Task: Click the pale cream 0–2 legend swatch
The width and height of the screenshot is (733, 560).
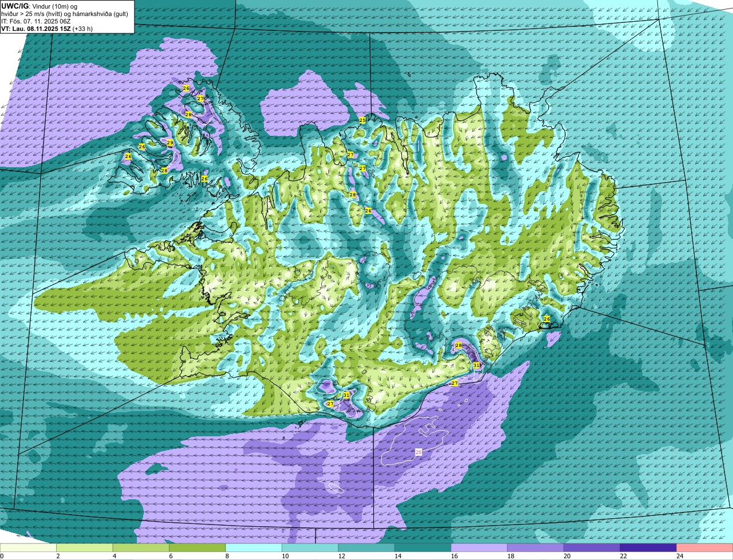Action: 29,548
